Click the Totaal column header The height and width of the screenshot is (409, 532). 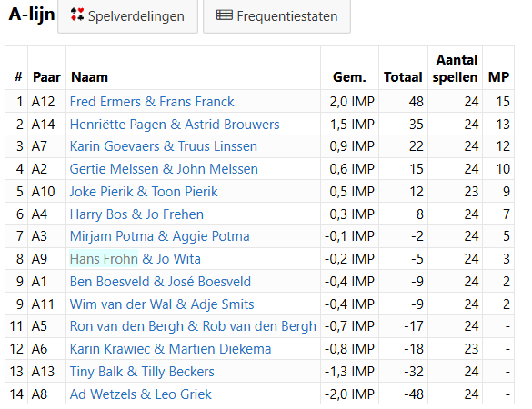point(403,77)
